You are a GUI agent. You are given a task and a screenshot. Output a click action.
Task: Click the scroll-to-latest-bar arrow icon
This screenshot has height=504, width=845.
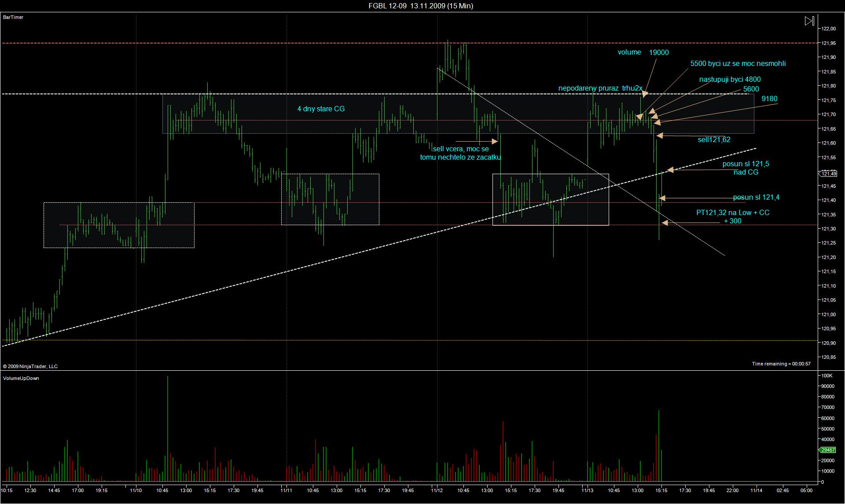pyautogui.click(x=809, y=21)
